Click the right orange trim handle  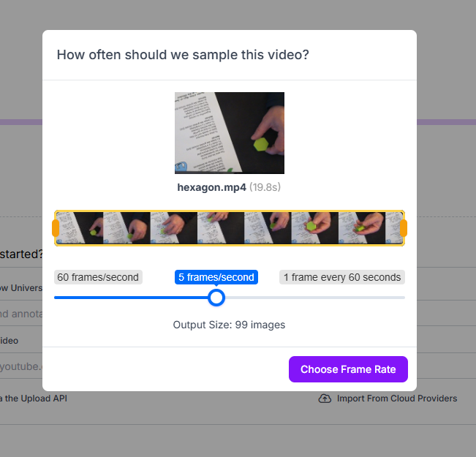pyautogui.click(x=404, y=228)
